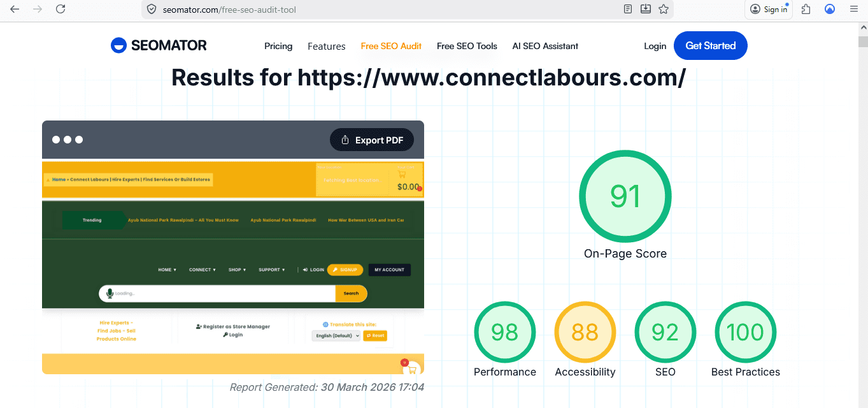Click the browser back arrow
The image size is (868, 408).
click(x=15, y=9)
